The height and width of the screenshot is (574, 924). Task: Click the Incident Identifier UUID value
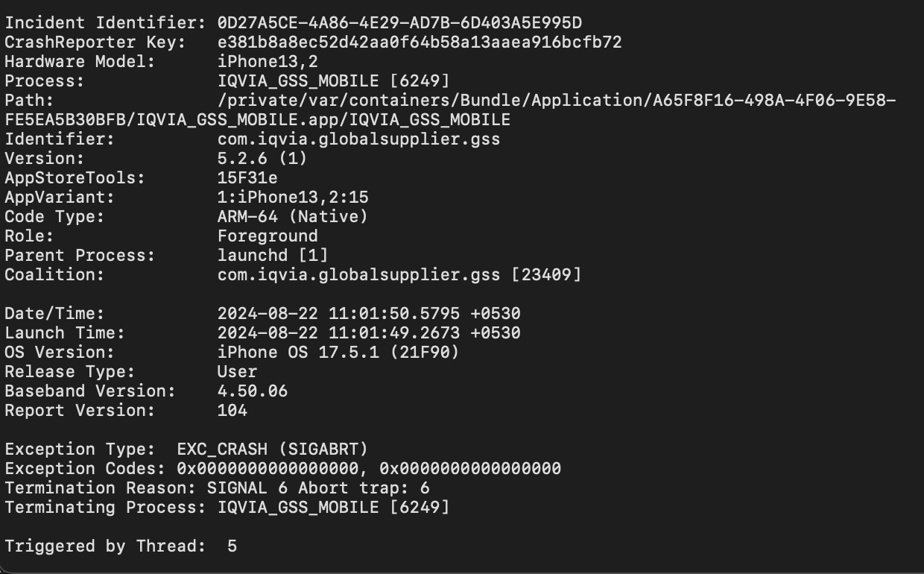(400, 23)
